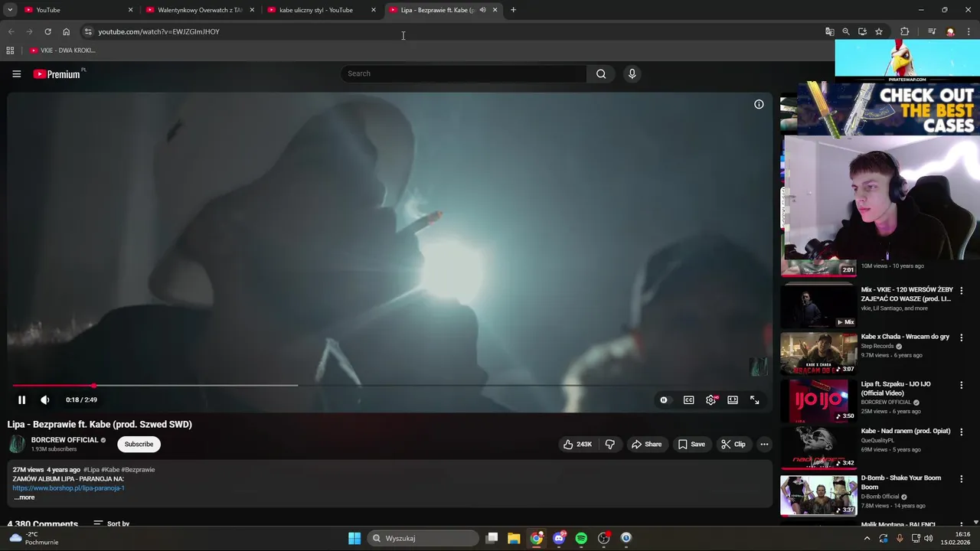Open options for Kabe x Chada video
This screenshot has width=980, height=551.
tap(962, 337)
